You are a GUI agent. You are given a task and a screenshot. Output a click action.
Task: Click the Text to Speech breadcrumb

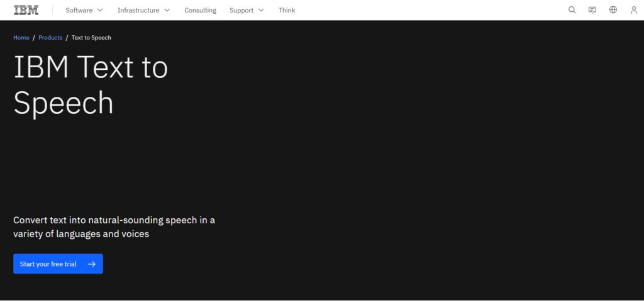coord(91,38)
